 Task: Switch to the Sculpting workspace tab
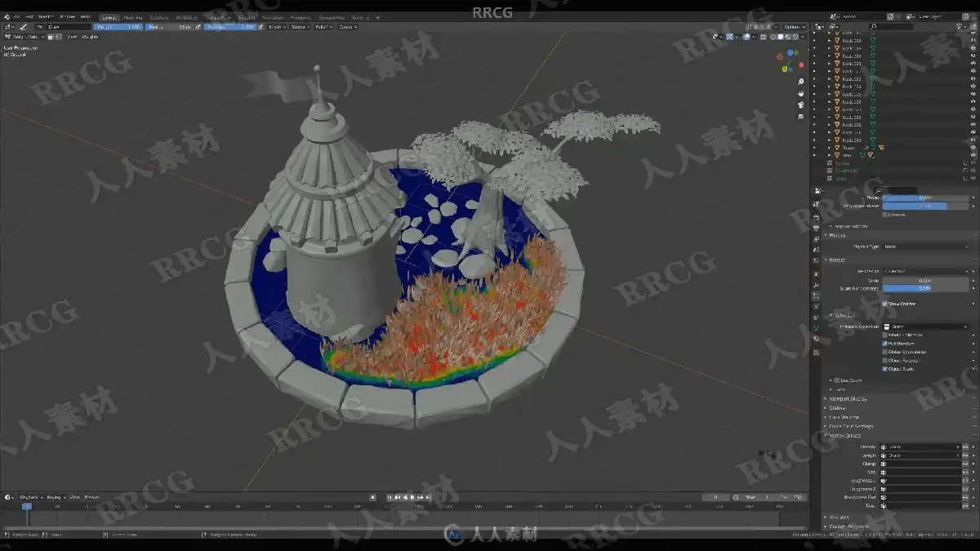(158, 16)
